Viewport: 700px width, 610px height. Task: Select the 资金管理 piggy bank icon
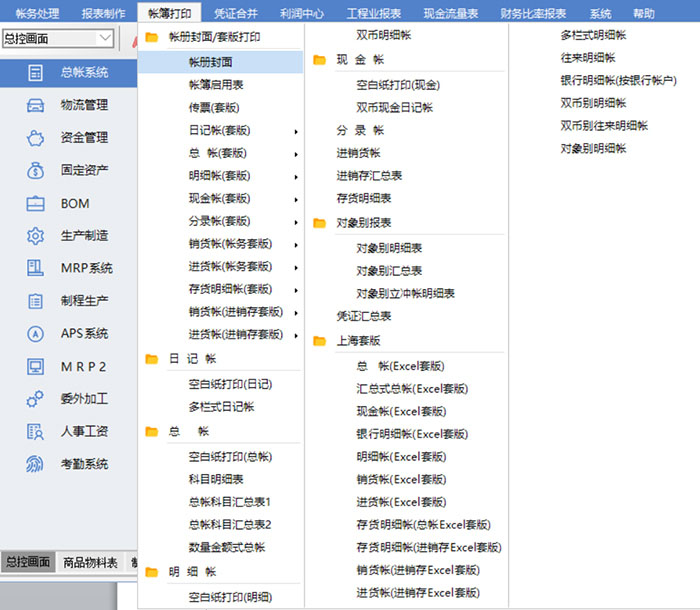(36, 138)
